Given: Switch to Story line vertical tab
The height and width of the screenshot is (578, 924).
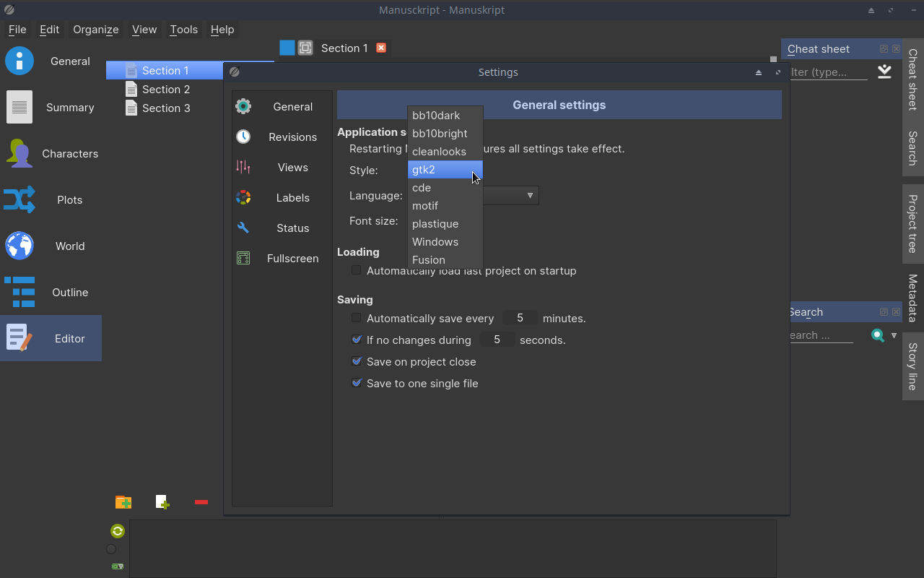Looking at the screenshot, I should (913, 366).
